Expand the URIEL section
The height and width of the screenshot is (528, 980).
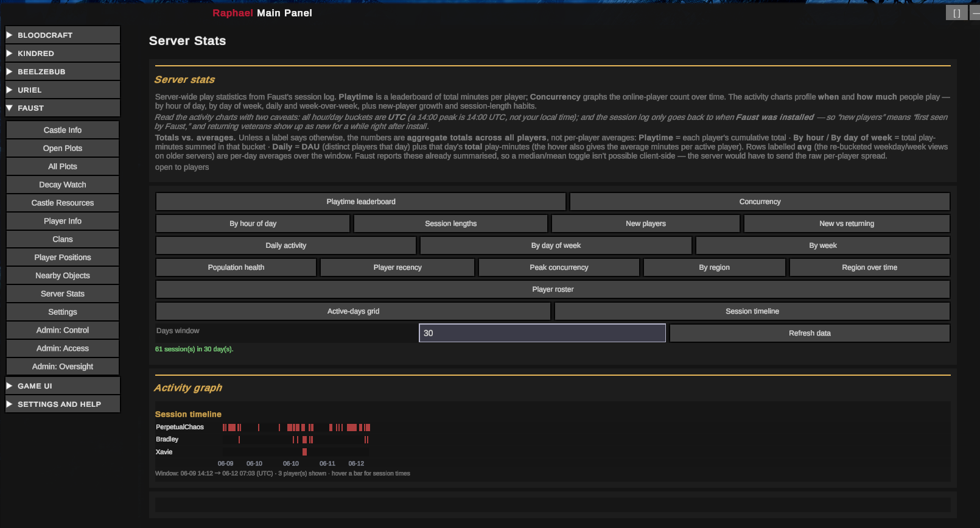(63, 90)
